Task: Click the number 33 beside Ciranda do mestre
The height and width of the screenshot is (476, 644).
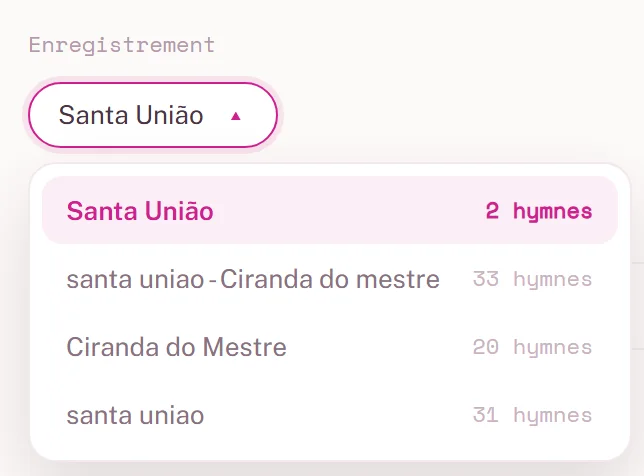Action: click(485, 279)
